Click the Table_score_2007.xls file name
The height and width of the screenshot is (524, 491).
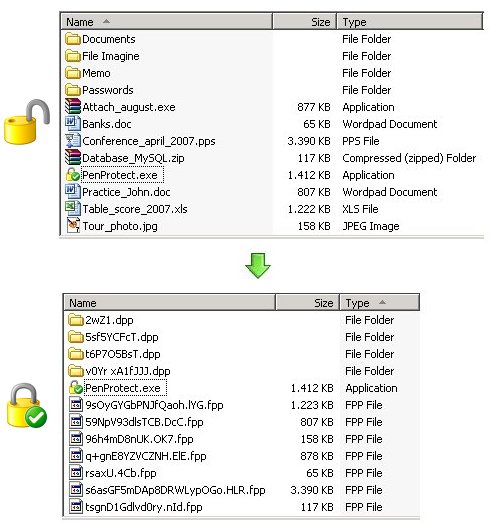click(x=135, y=209)
